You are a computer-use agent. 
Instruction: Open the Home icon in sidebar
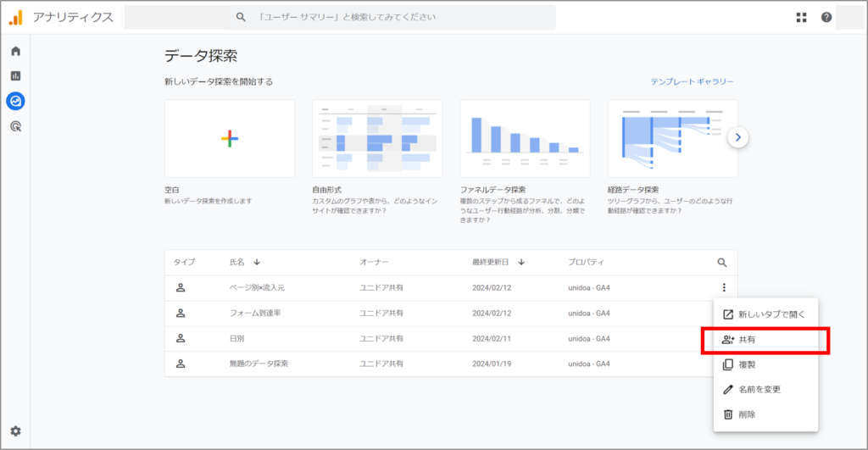pos(15,51)
